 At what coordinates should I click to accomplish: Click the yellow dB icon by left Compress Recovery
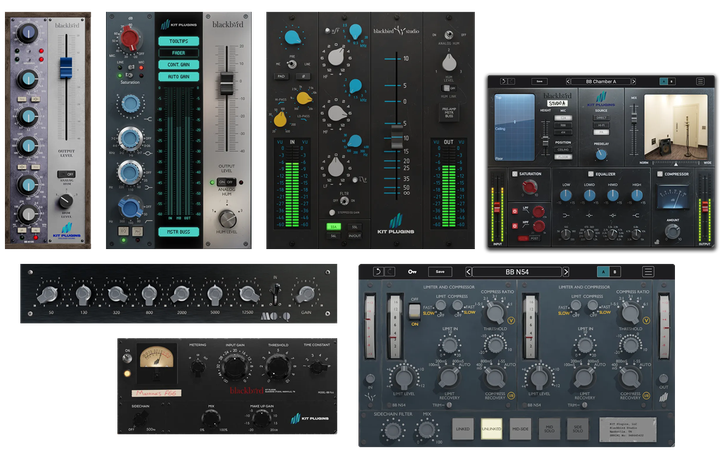point(511,396)
